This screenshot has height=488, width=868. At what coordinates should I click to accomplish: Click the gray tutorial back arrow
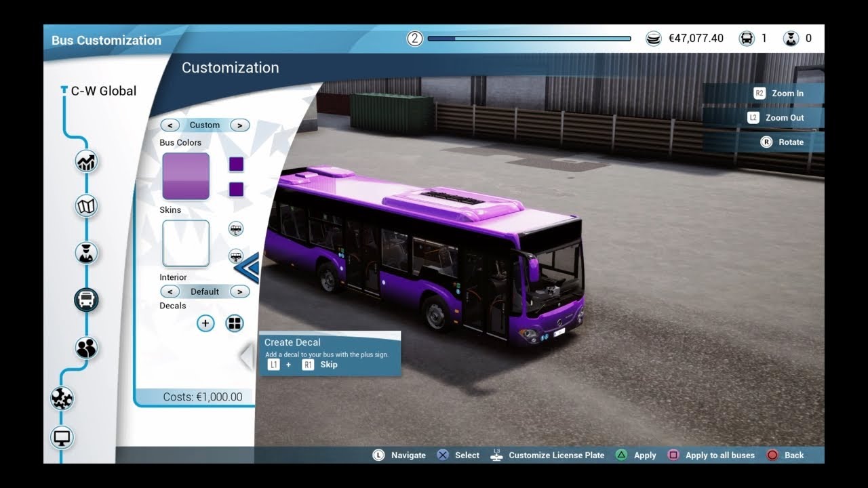247,357
